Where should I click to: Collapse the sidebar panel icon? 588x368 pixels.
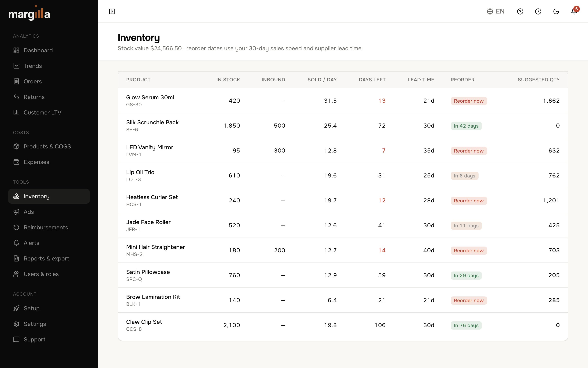point(112,11)
